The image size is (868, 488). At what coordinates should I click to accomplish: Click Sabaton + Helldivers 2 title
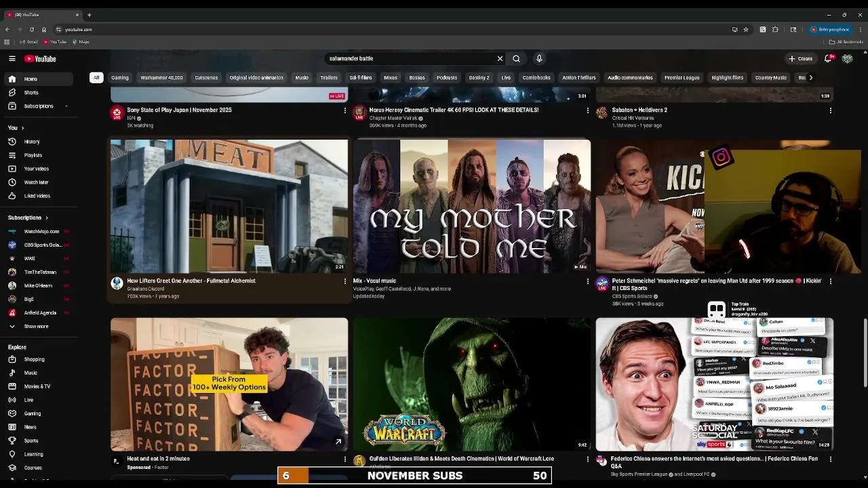point(639,110)
